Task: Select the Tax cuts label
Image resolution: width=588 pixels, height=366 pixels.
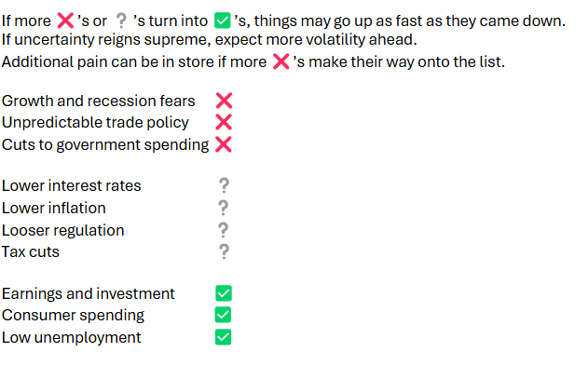Action: [31, 251]
